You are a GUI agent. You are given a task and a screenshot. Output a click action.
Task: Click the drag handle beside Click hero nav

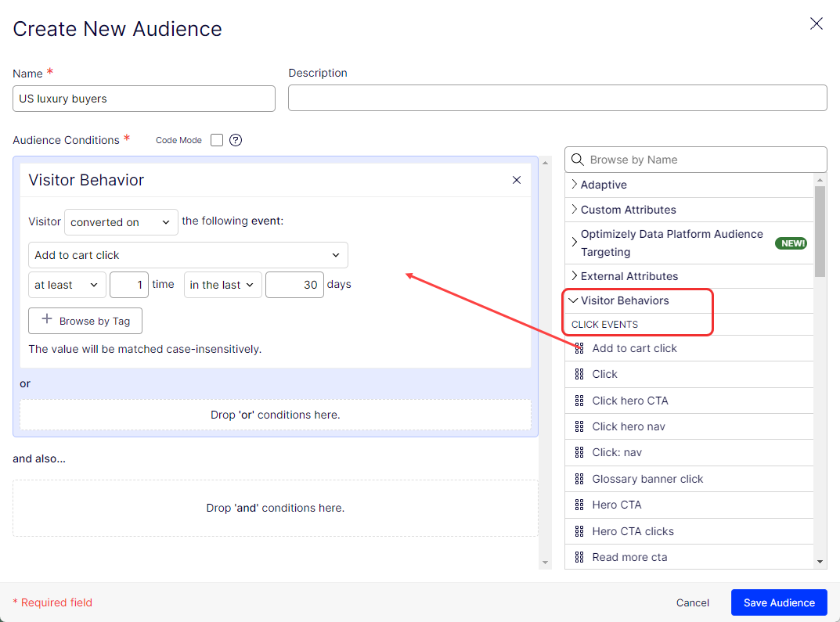(579, 426)
